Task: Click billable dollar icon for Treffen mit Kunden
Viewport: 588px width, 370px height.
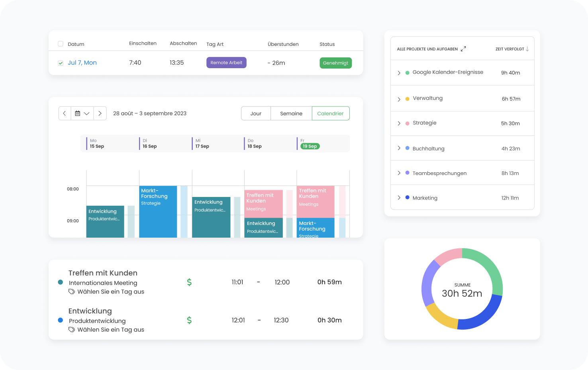Action: click(189, 282)
